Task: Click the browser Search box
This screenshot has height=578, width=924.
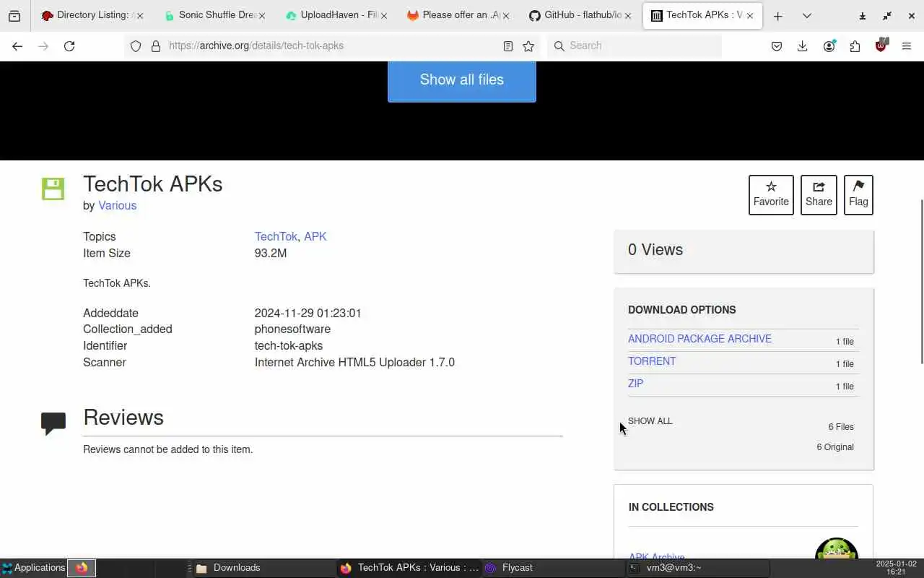Action: (634, 46)
